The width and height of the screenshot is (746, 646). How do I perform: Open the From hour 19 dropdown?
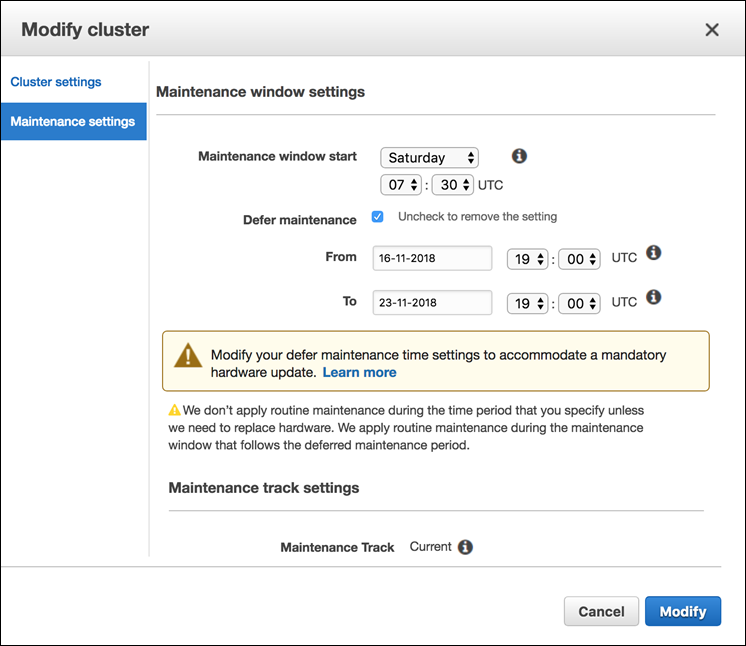(x=527, y=258)
